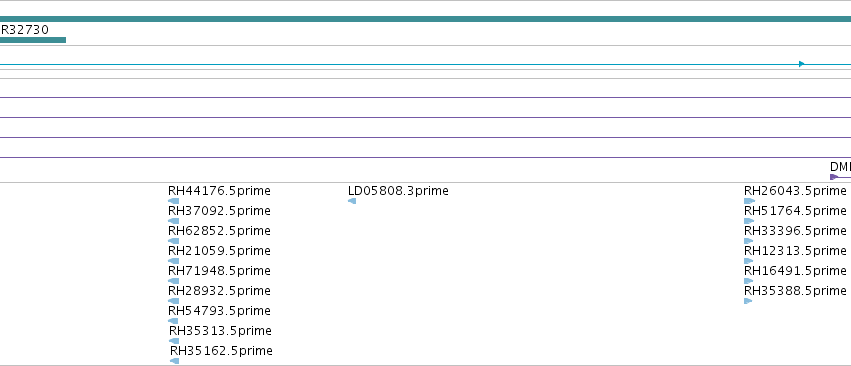Select the RH12313.5prime feature label
Viewport: 851px width, 366px height.
click(x=795, y=251)
